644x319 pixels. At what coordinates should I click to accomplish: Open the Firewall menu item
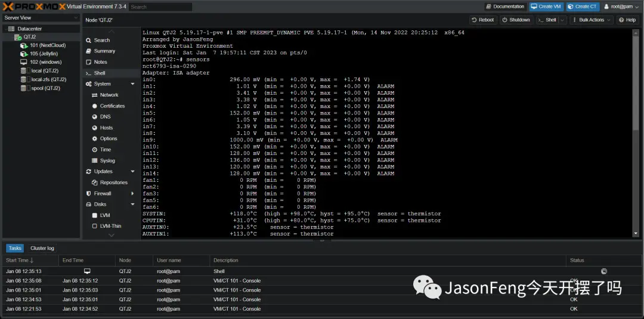(x=103, y=193)
